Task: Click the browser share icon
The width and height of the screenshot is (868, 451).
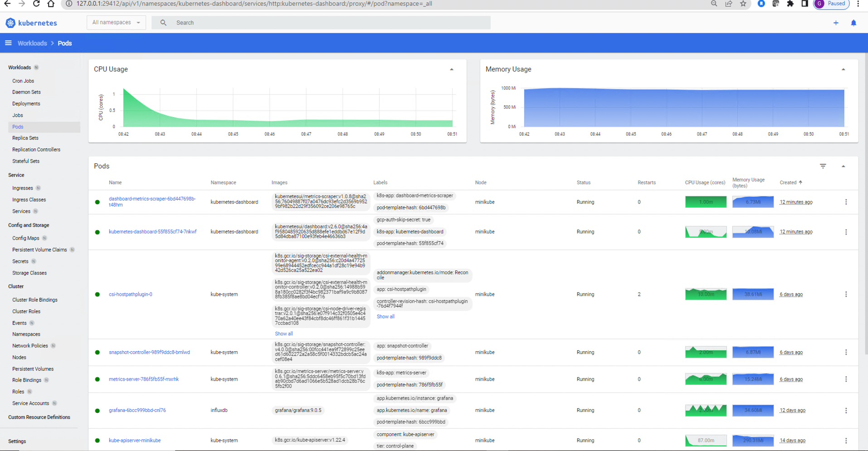Action: tap(728, 4)
